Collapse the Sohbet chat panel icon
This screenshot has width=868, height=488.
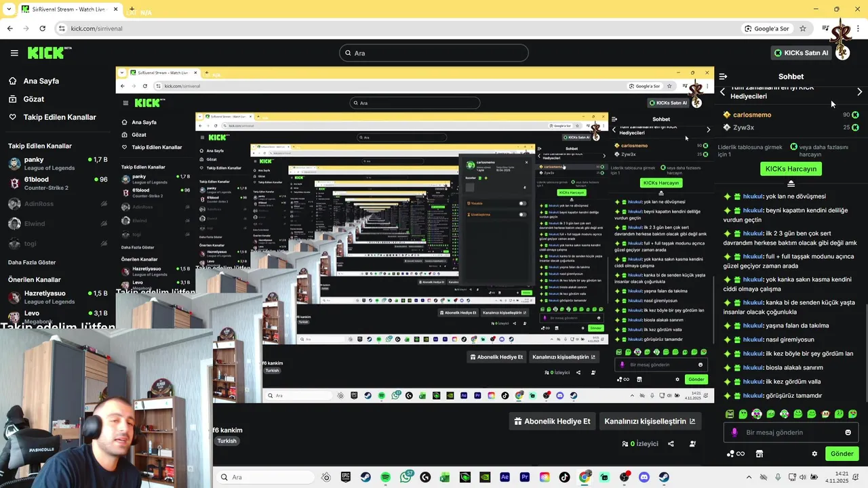(723, 77)
